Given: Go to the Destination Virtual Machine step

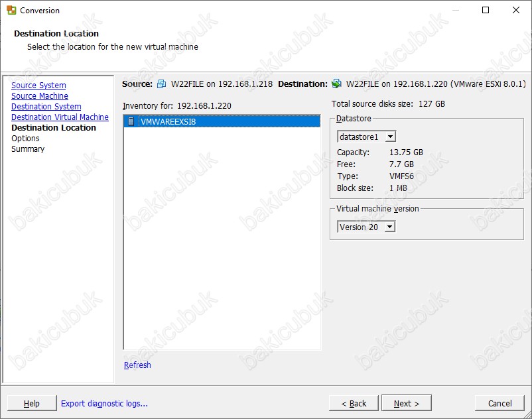Looking at the screenshot, I should coord(60,117).
